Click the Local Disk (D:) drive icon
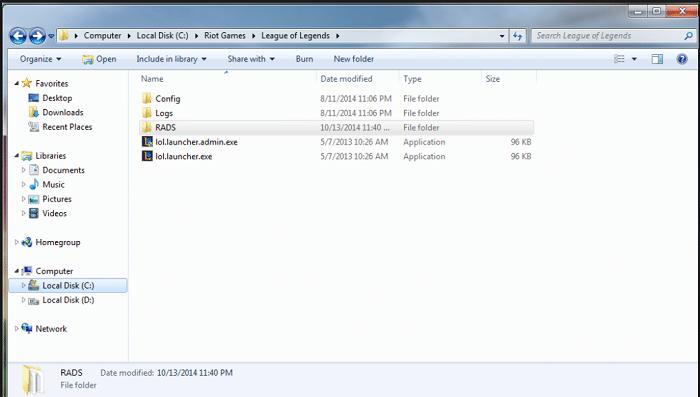 coord(34,300)
